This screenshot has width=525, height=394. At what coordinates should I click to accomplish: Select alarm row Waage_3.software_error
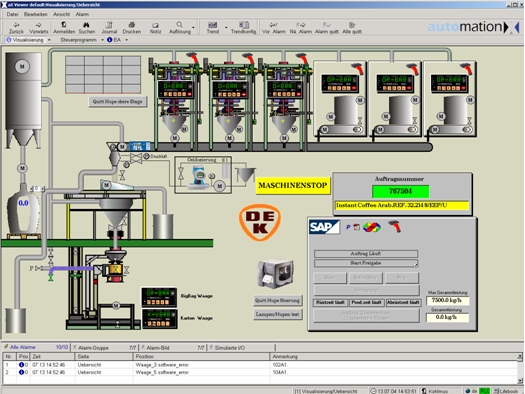260,365
